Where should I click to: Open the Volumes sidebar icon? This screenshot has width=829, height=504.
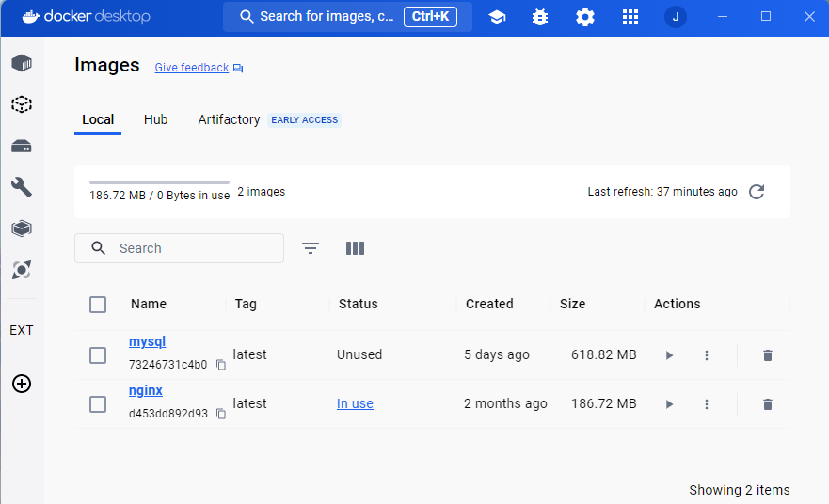click(22, 147)
